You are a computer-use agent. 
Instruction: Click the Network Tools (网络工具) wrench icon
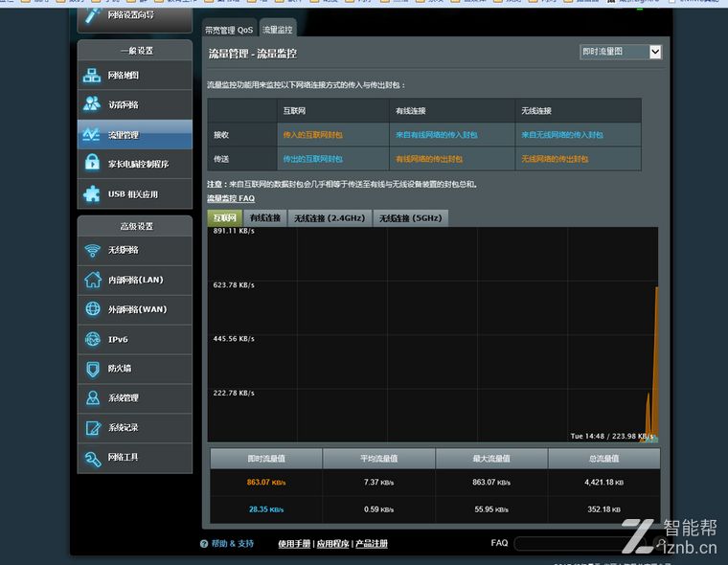93,459
